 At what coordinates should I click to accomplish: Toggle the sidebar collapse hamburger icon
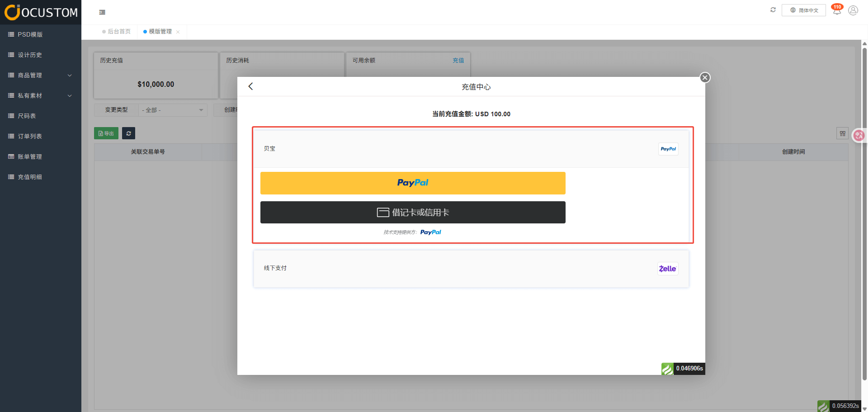click(x=102, y=12)
